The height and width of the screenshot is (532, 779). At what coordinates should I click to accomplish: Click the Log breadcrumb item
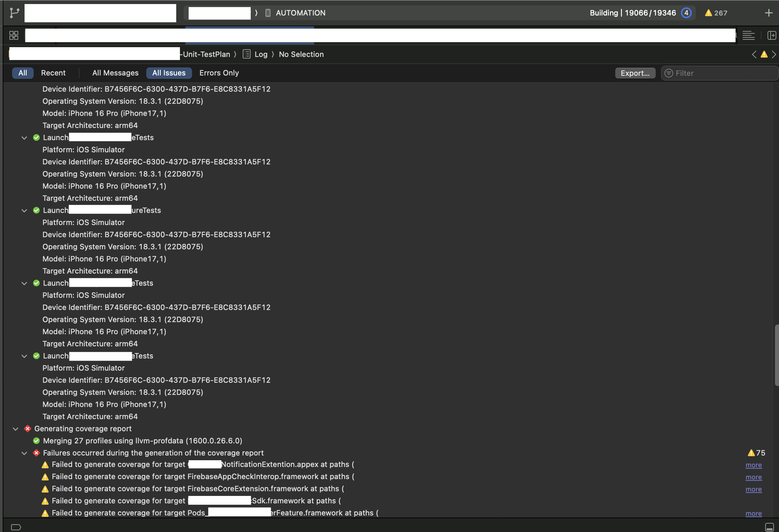[260, 54]
